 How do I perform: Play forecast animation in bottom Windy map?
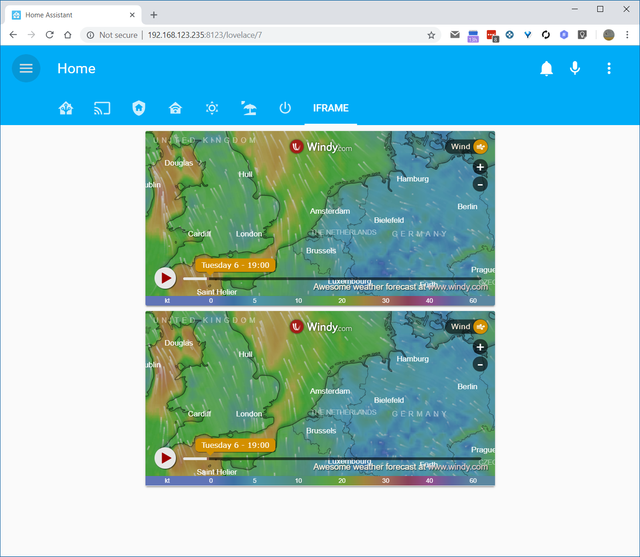point(165,458)
